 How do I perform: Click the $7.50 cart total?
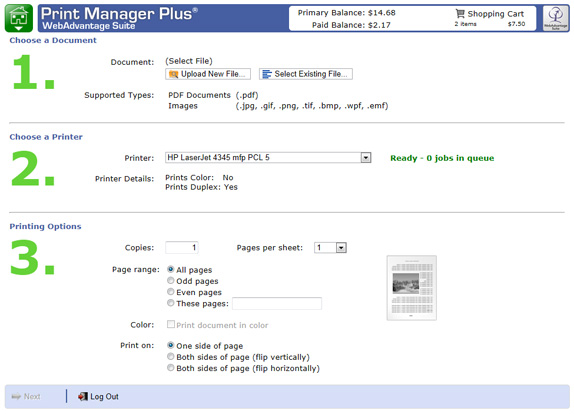(x=516, y=24)
